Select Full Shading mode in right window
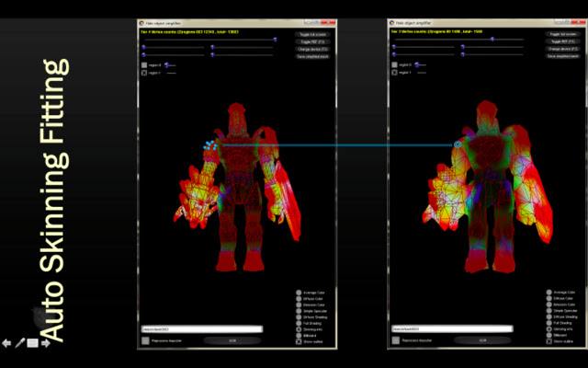 point(548,323)
